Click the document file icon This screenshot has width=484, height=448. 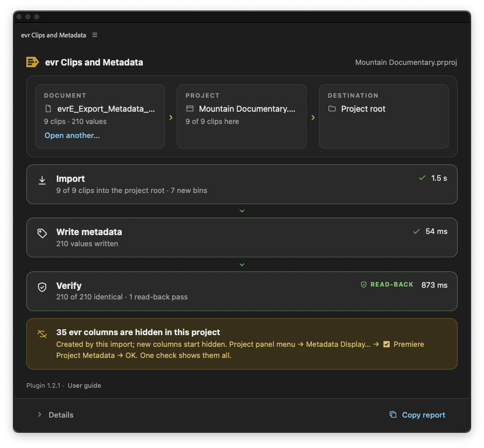pos(48,109)
